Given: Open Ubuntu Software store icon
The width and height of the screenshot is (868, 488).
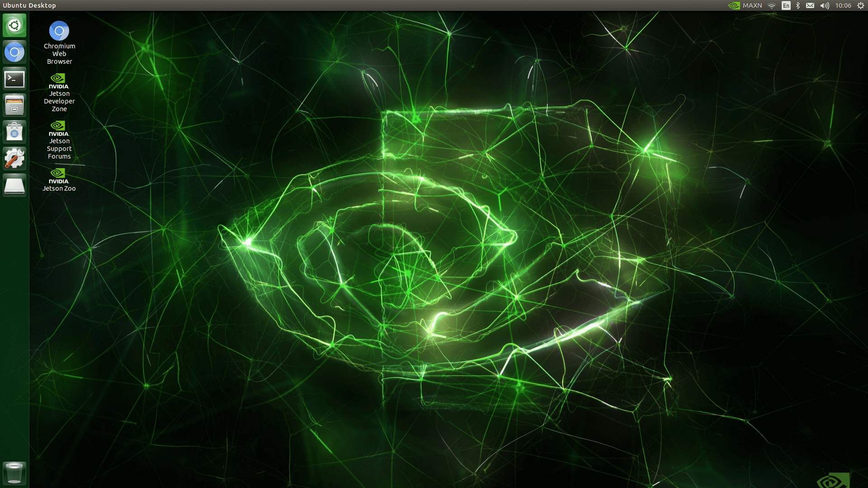Looking at the screenshot, I should pyautogui.click(x=14, y=132).
